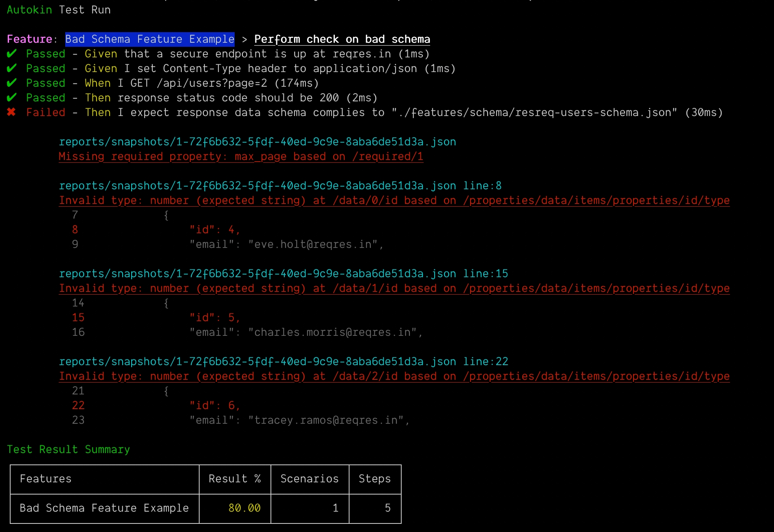Viewport: 774px width, 532px height.
Task: Click the invalid type error for /data/2/id
Action: 394,377
